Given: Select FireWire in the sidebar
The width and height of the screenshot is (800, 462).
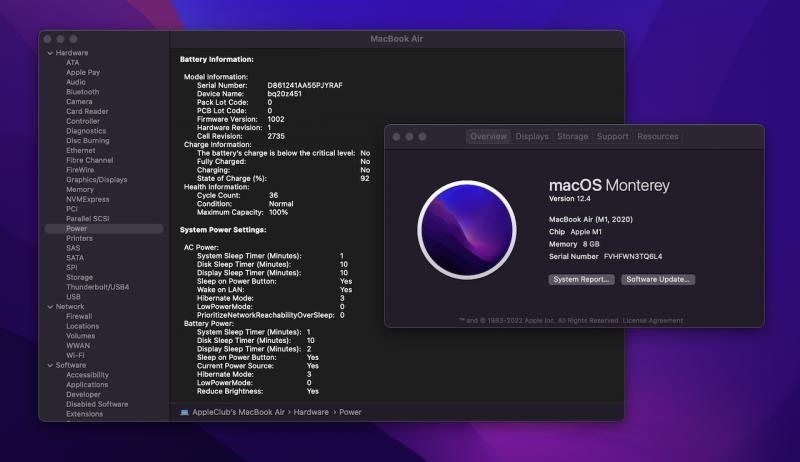Looking at the screenshot, I should (80, 170).
